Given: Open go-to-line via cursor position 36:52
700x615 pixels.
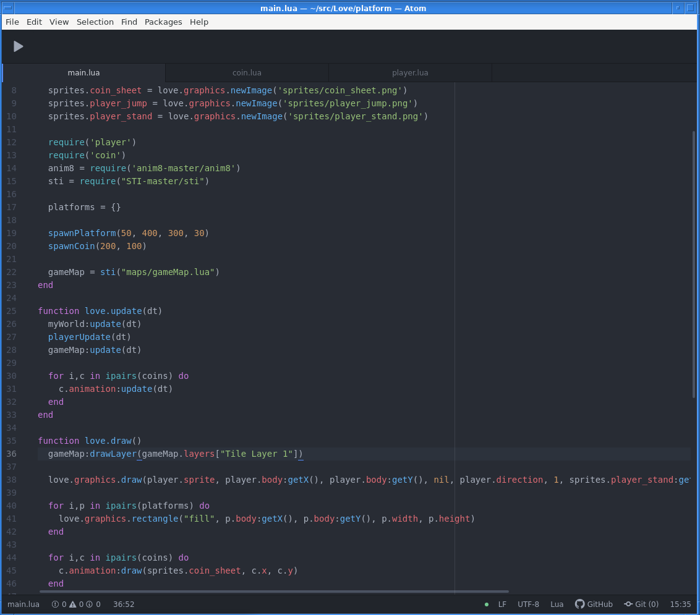Looking at the screenshot, I should (124, 604).
